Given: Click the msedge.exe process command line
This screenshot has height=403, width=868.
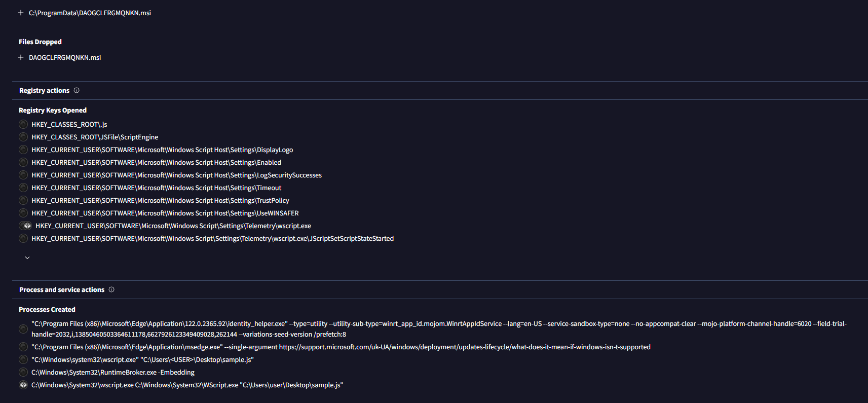Looking at the screenshot, I should 341,347.
